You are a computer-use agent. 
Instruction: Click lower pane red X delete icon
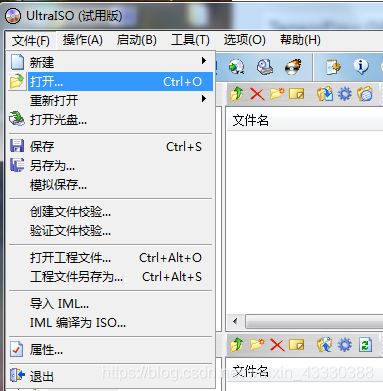[277, 345]
